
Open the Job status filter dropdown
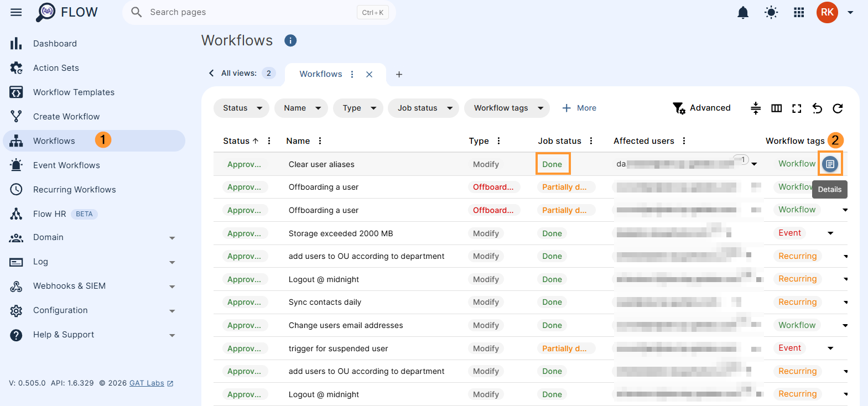pyautogui.click(x=424, y=108)
